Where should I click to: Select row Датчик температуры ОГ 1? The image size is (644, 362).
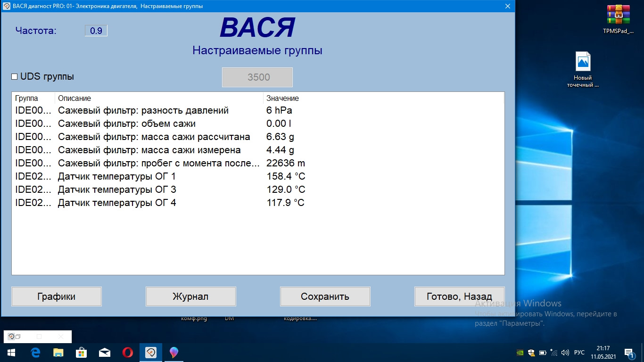[x=258, y=176]
